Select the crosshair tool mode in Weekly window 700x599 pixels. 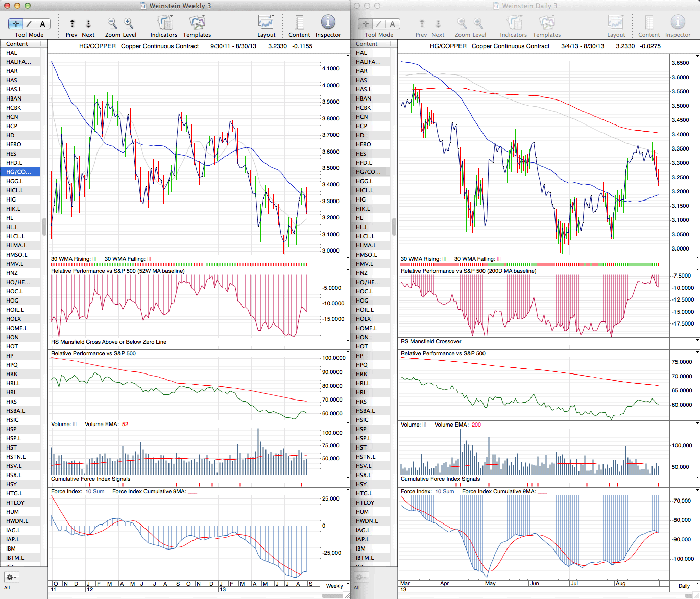tap(16, 23)
